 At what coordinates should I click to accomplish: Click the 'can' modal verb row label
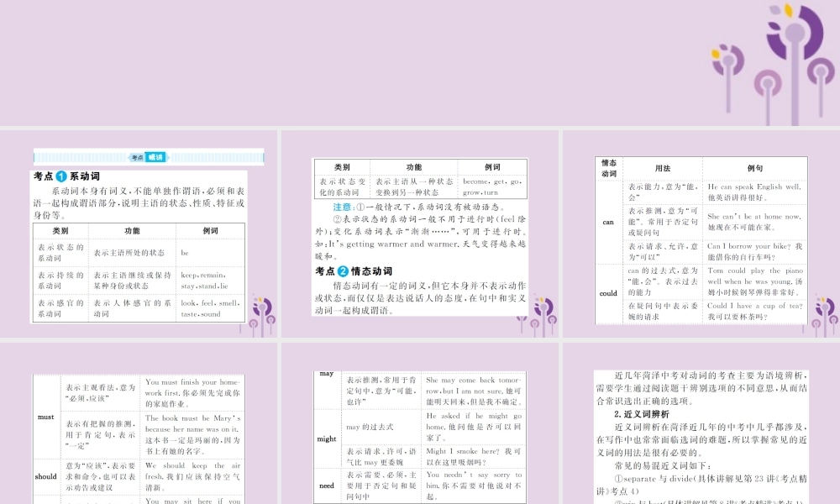pyautogui.click(x=608, y=222)
